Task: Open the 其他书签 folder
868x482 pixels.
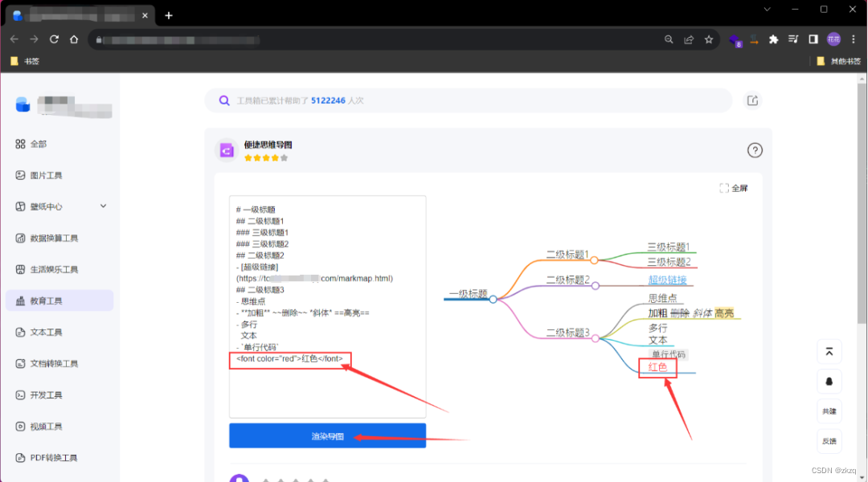Action: click(838, 61)
